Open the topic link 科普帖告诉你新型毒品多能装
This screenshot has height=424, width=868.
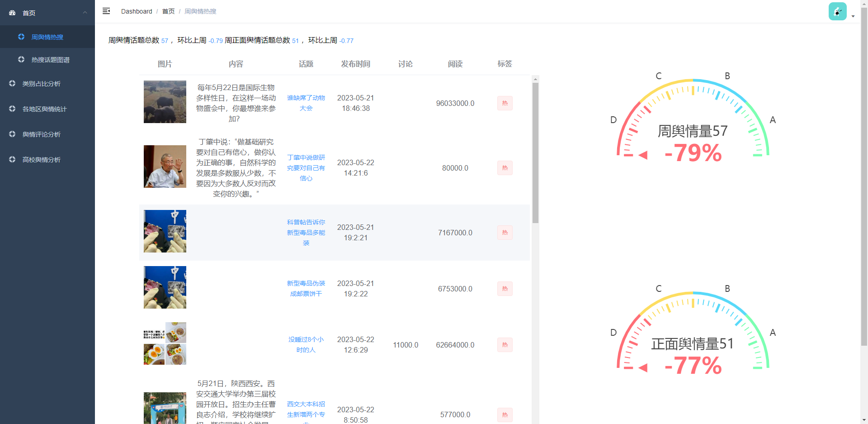click(306, 233)
